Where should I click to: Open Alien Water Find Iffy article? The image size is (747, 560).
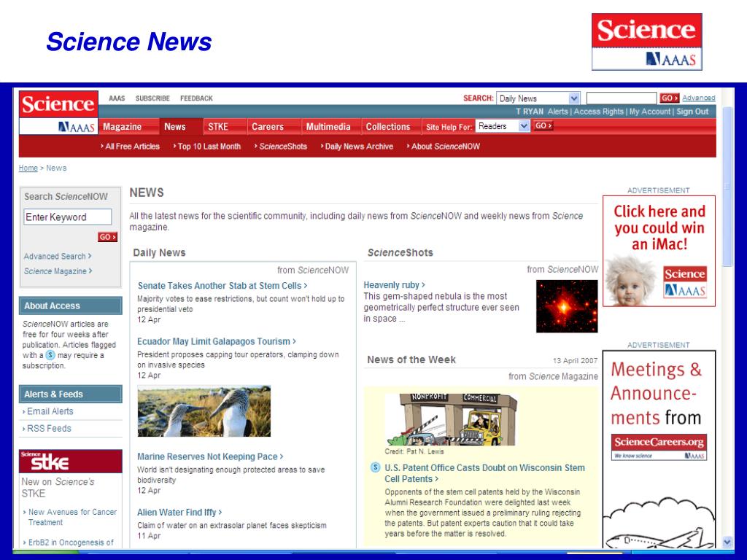coord(179,513)
